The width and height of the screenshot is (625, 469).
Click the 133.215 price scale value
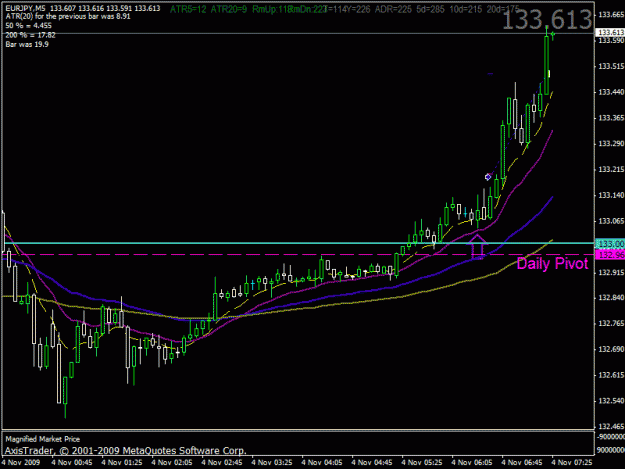[611, 169]
